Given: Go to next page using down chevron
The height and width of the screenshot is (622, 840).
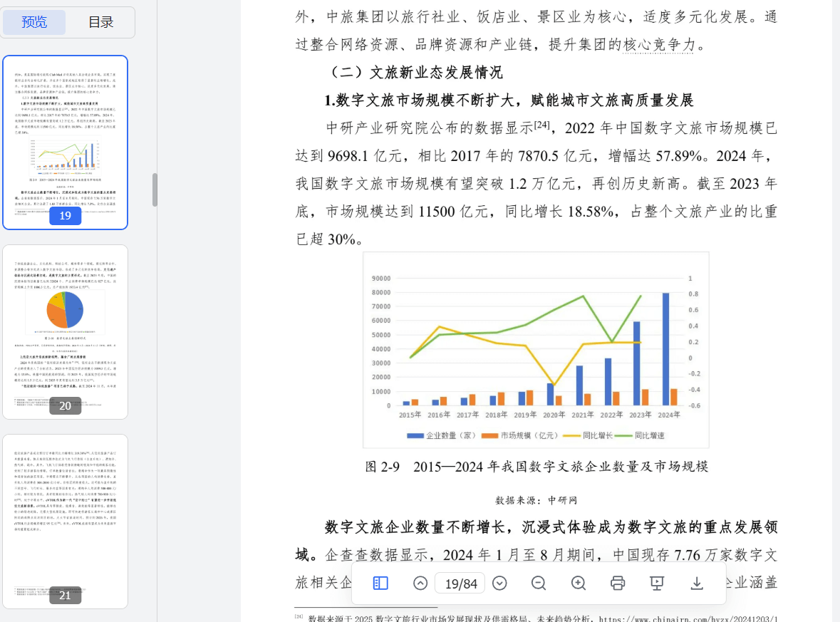Looking at the screenshot, I should tap(499, 584).
